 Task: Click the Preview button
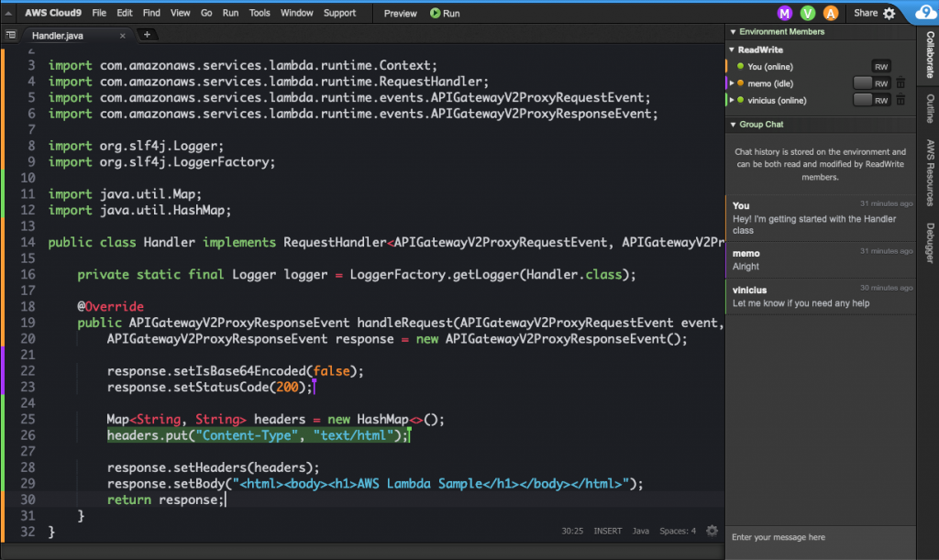coord(400,14)
